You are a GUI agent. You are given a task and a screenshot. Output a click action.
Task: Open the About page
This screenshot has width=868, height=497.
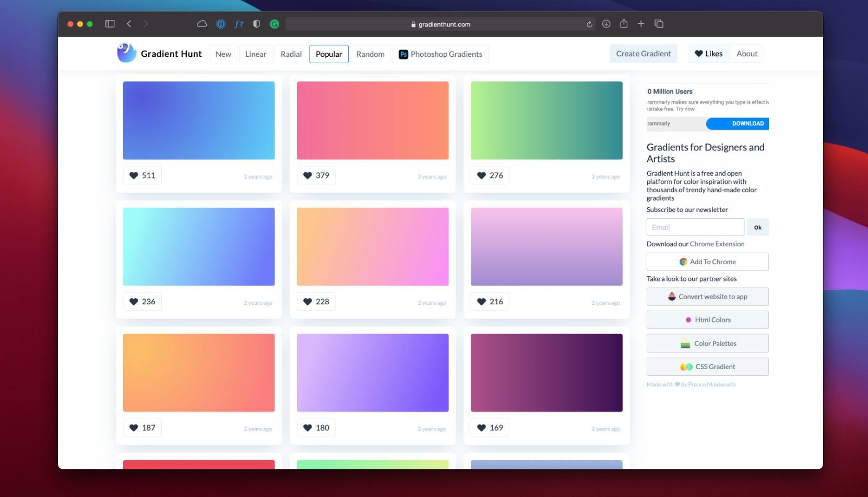[747, 54]
